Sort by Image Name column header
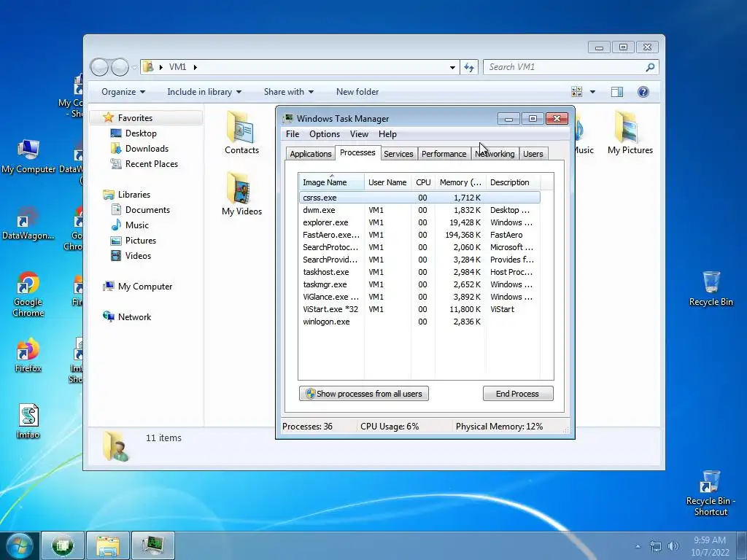 pos(332,182)
